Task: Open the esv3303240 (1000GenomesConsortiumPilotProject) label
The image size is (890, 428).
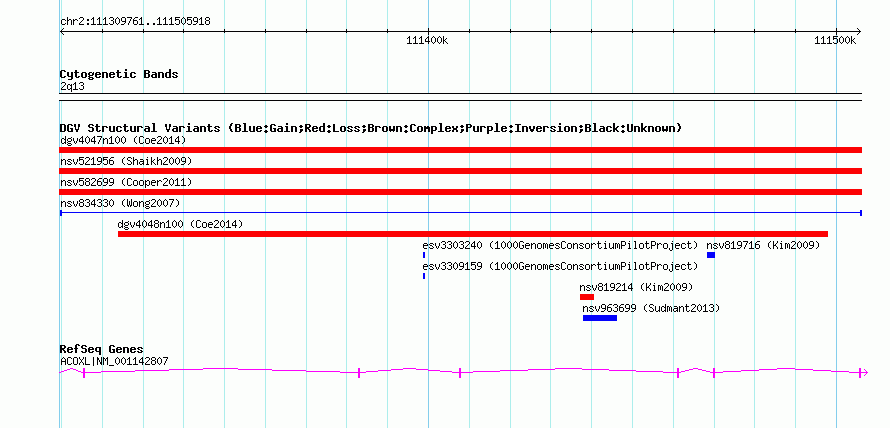Action: click(560, 245)
